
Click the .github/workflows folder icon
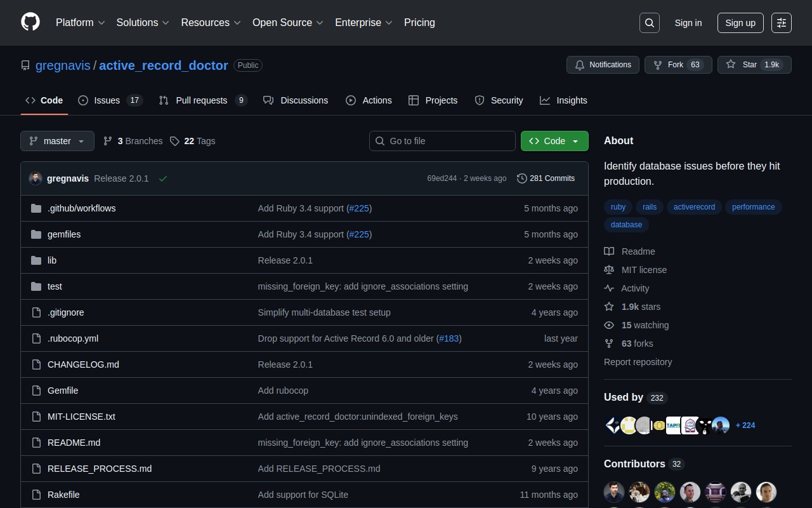[x=36, y=208]
